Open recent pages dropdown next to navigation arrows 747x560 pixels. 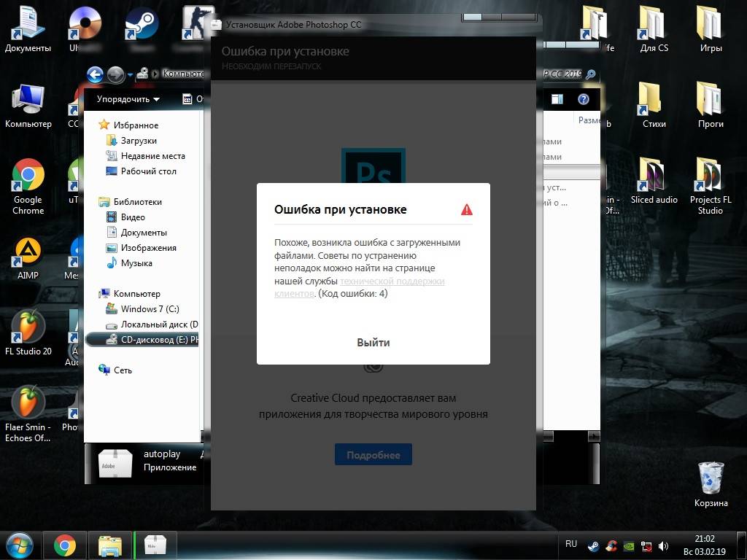130,75
